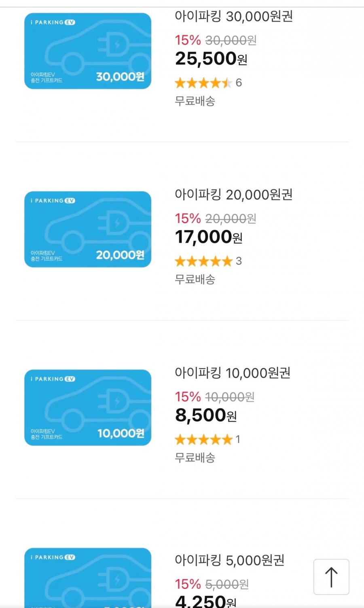The image size is (364, 608).
Task: Select the 아이파킹 10,000원권 product title
Action: pyautogui.click(x=233, y=373)
